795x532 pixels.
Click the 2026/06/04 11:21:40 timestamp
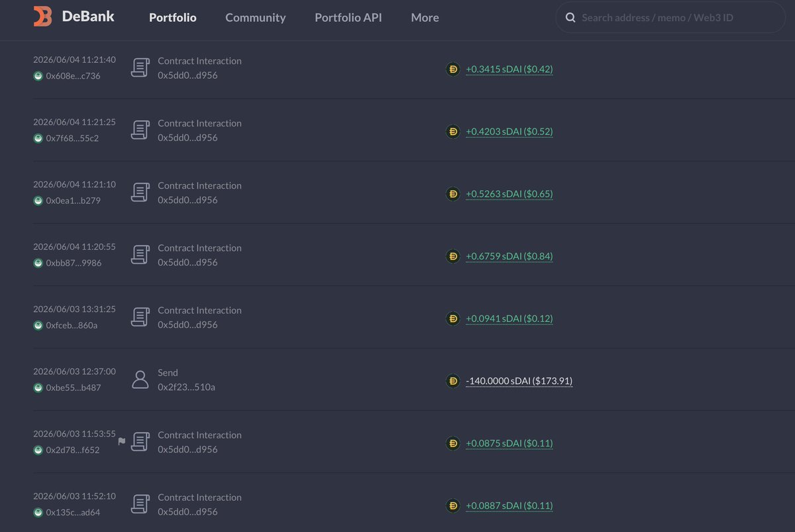(74, 60)
